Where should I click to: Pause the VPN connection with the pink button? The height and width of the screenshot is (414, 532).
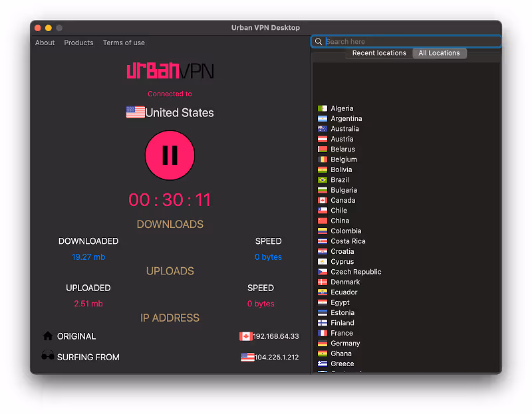point(170,155)
